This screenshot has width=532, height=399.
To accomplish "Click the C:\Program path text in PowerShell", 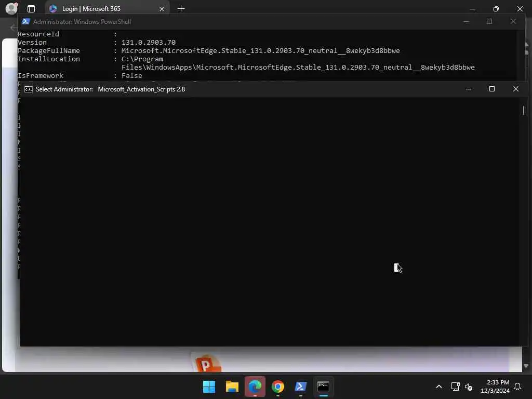I will pos(142,59).
